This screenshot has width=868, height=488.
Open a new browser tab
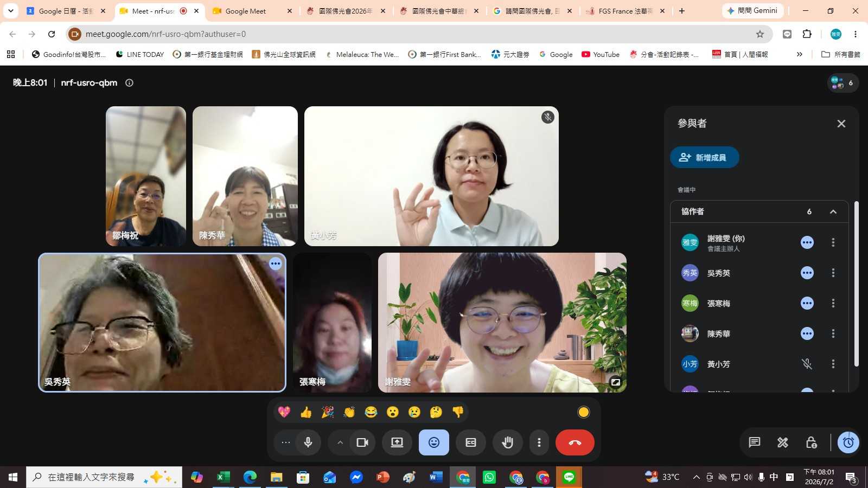(x=682, y=11)
